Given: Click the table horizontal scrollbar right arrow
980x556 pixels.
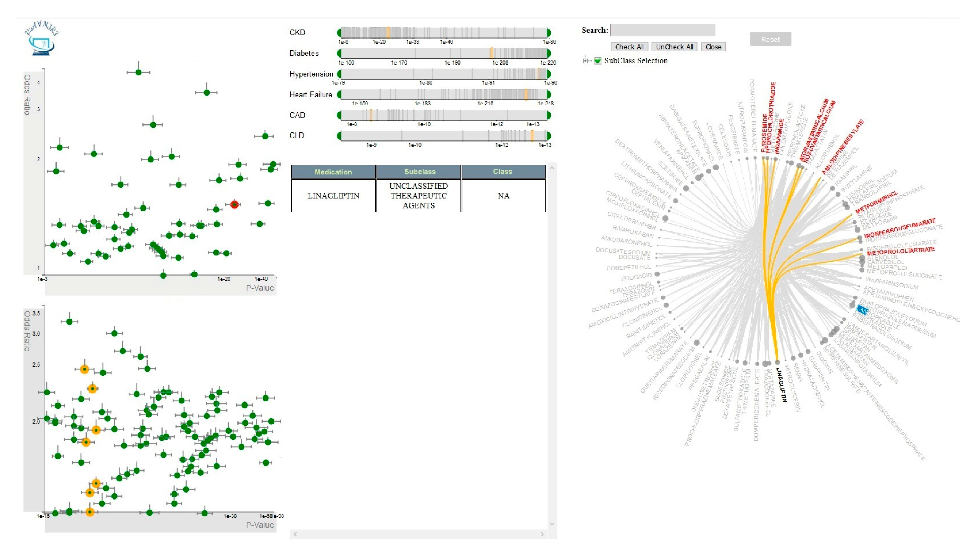Looking at the screenshot, I should point(542,534).
